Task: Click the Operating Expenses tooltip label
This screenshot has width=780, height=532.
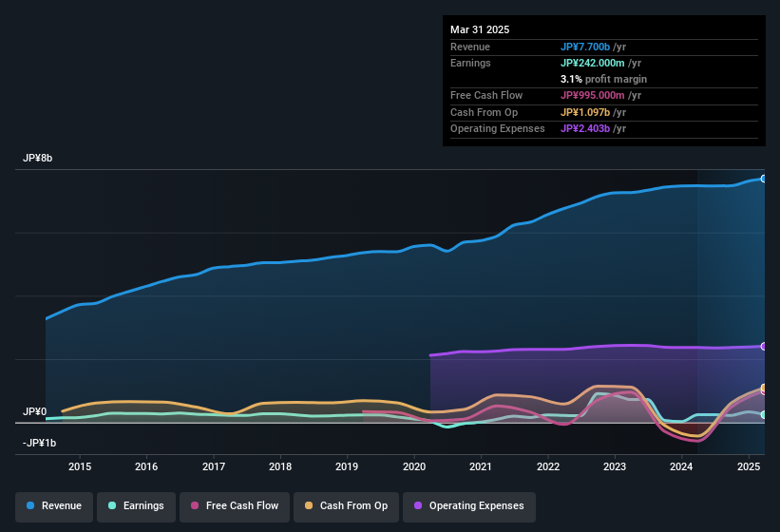Action: click(x=498, y=129)
